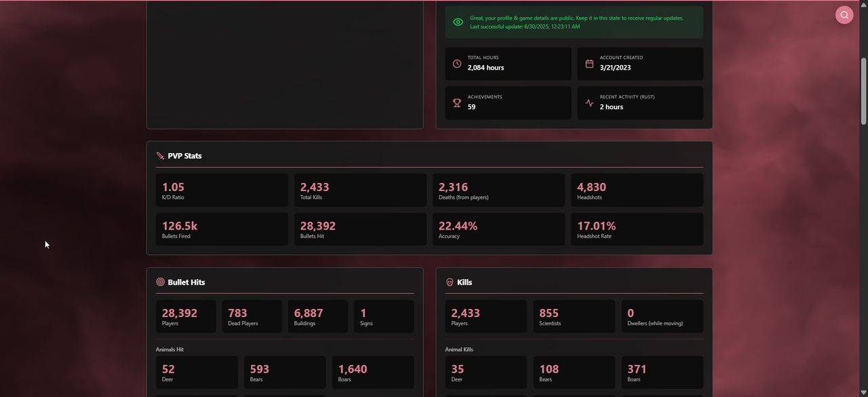Click the 4,830 Headshots card
This screenshot has height=397, width=868.
coord(637,190)
